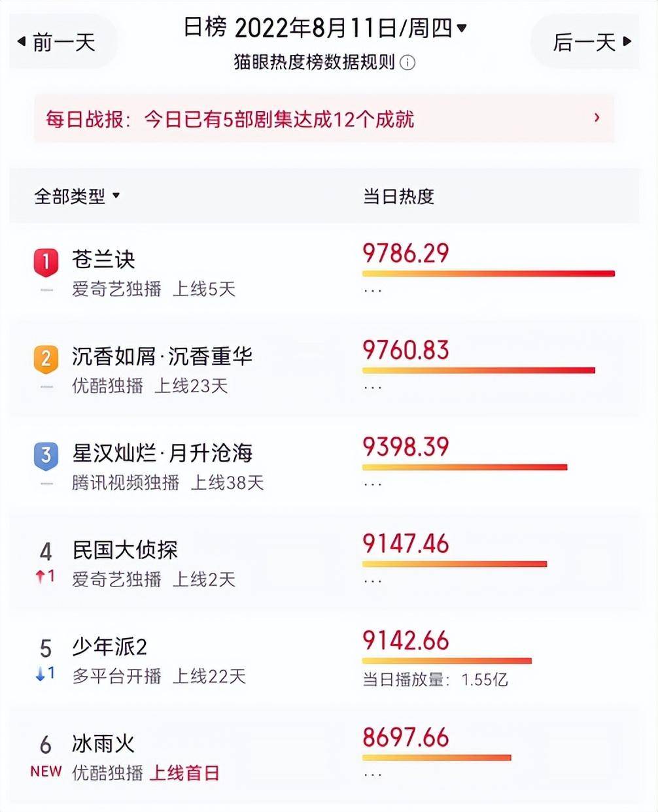Click the blue down arrow under rank 5
The width and height of the screenshot is (658, 812).
click(x=41, y=673)
